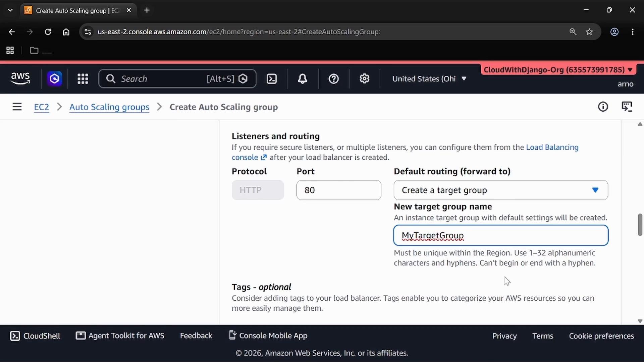Open CloudShell from the footer
The width and height of the screenshot is (644, 362).
(x=35, y=336)
